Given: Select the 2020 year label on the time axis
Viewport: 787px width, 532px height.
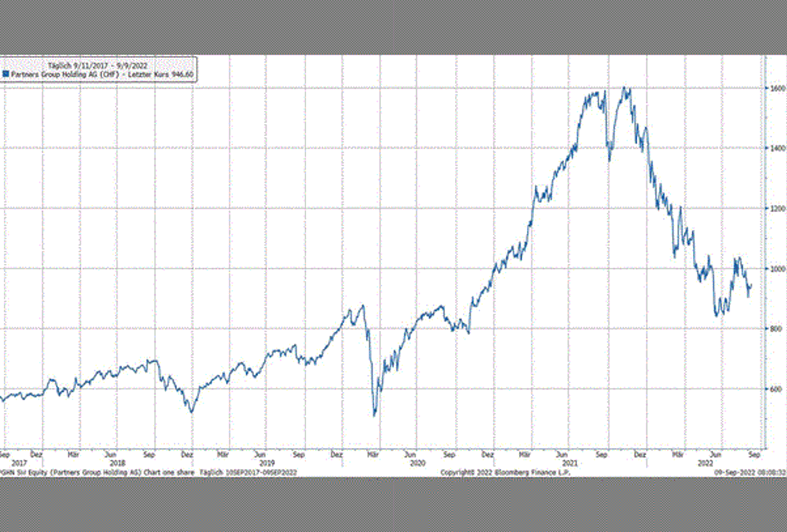Looking at the screenshot, I should pyautogui.click(x=418, y=463).
